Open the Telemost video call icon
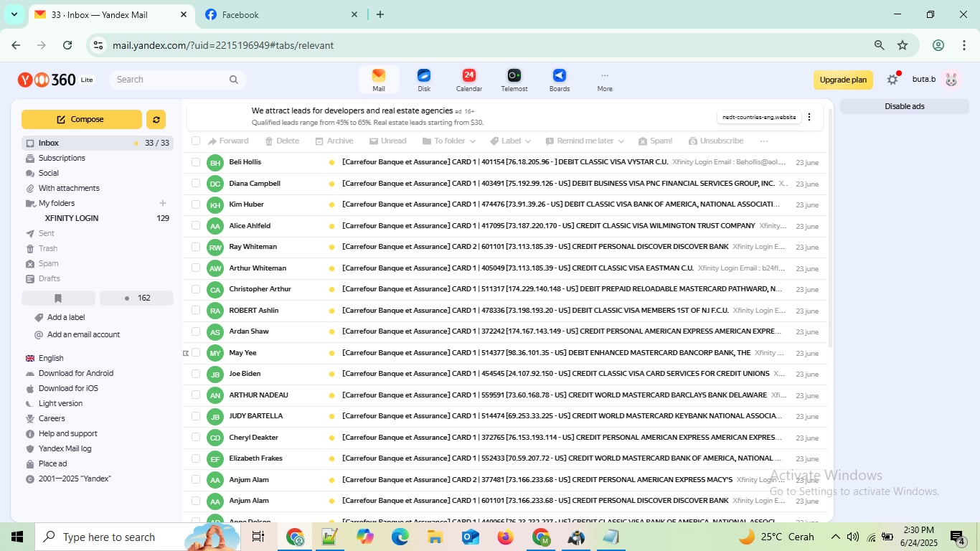980x551 pixels. point(514,76)
